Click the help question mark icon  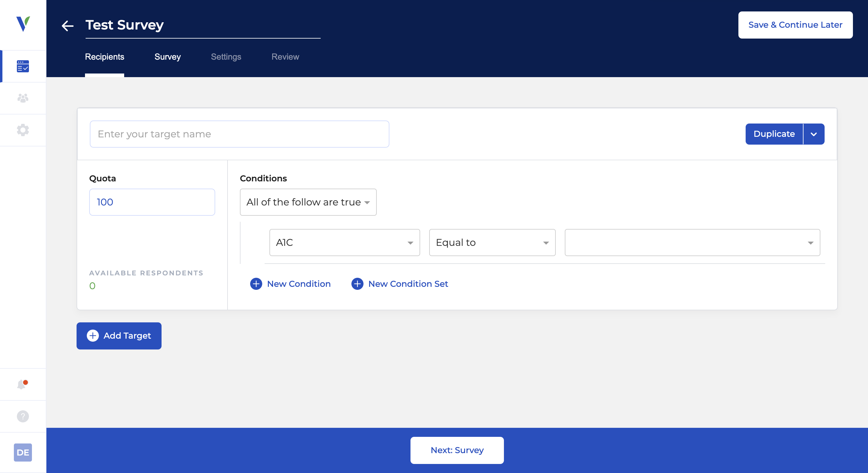(x=23, y=416)
